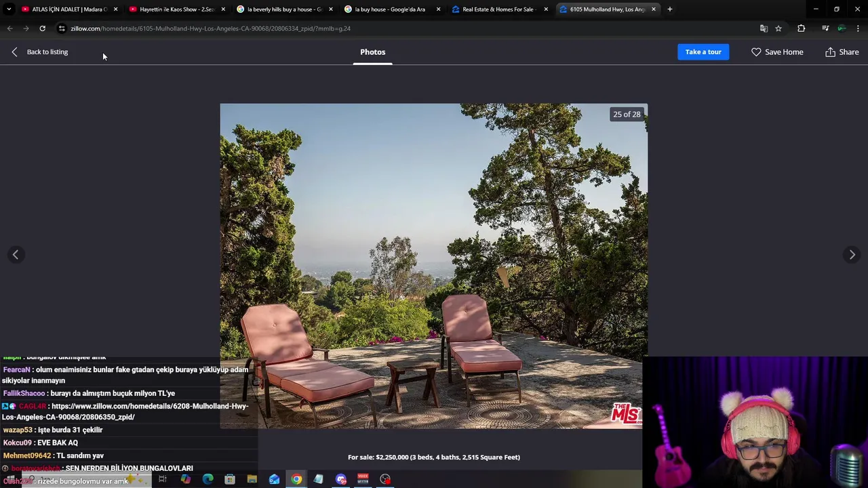Open the Chrome profile avatar

click(x=842, y=28)
